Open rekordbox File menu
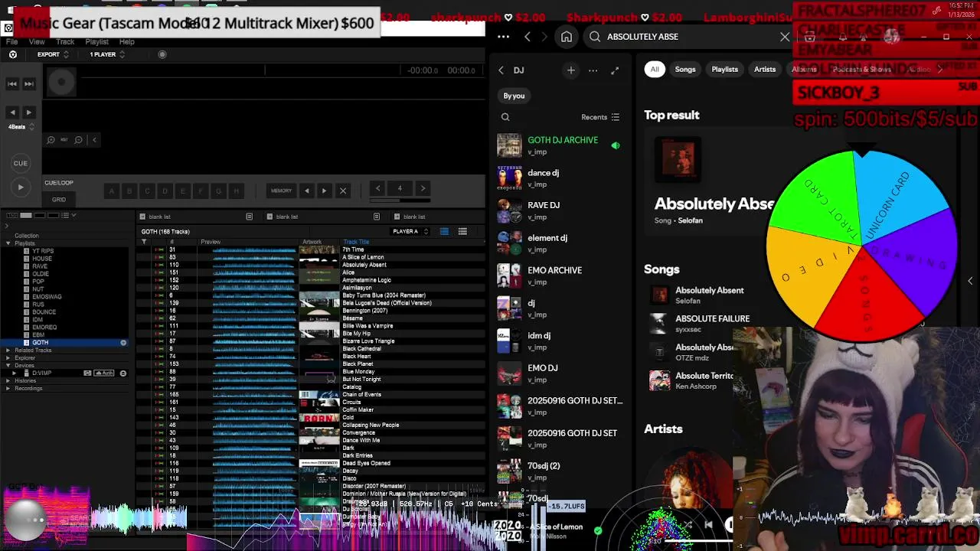Viewport: 980px width, 551px height. click(x=12, y=41)
